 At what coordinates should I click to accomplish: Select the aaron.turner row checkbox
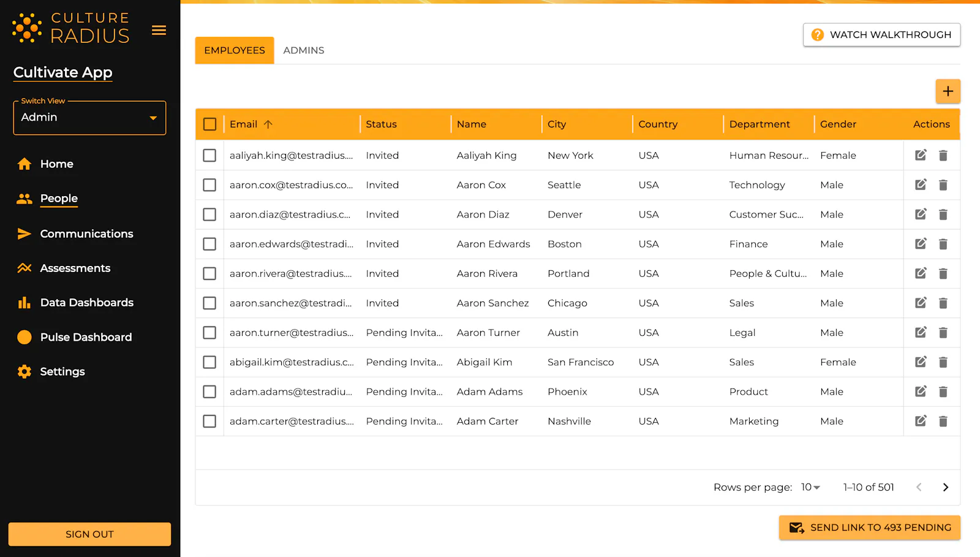click(209, 333)
